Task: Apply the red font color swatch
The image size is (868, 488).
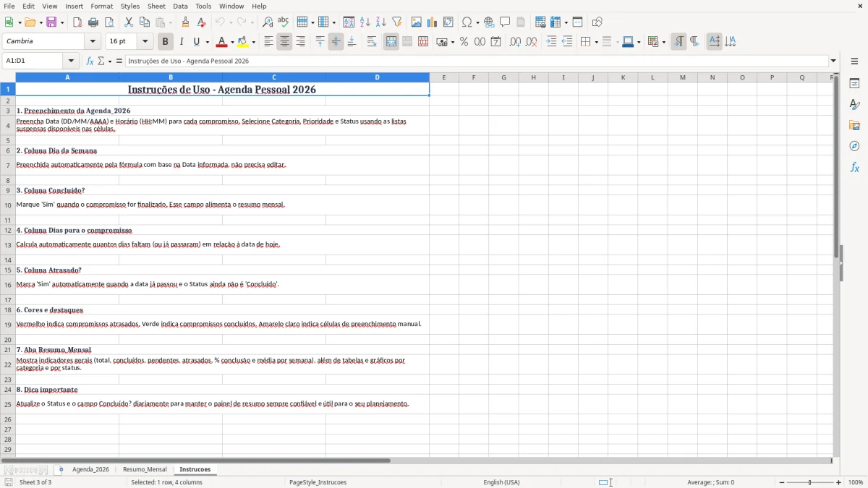Action: click(223, 42)
